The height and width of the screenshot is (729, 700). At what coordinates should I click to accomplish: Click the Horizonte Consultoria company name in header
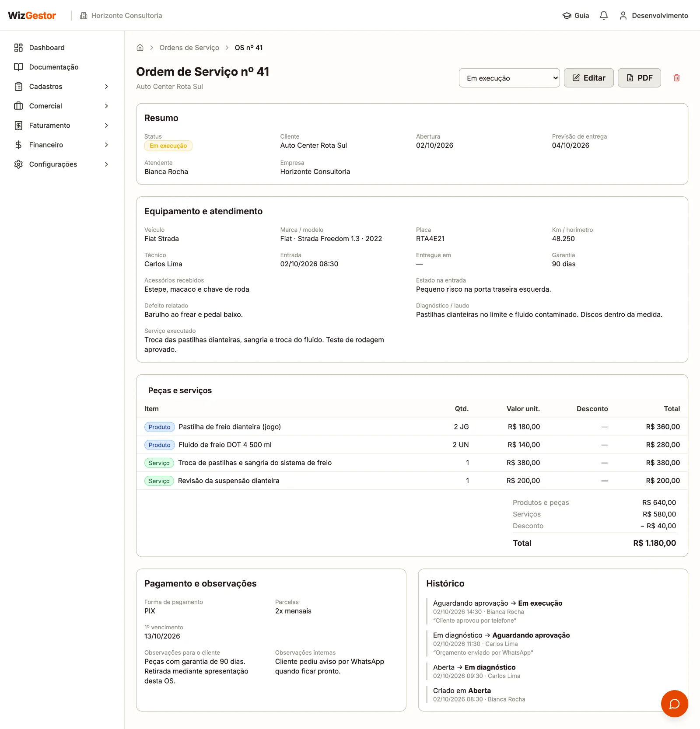(127, 16)
